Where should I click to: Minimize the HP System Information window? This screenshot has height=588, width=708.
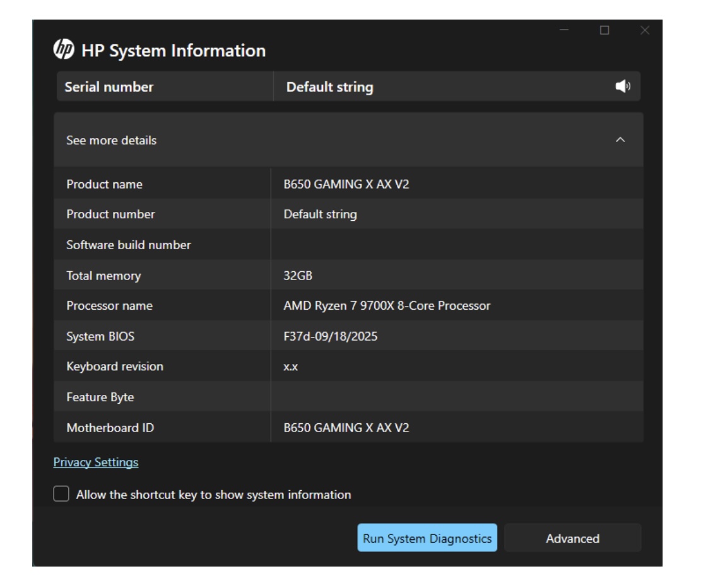click(564, 30)
